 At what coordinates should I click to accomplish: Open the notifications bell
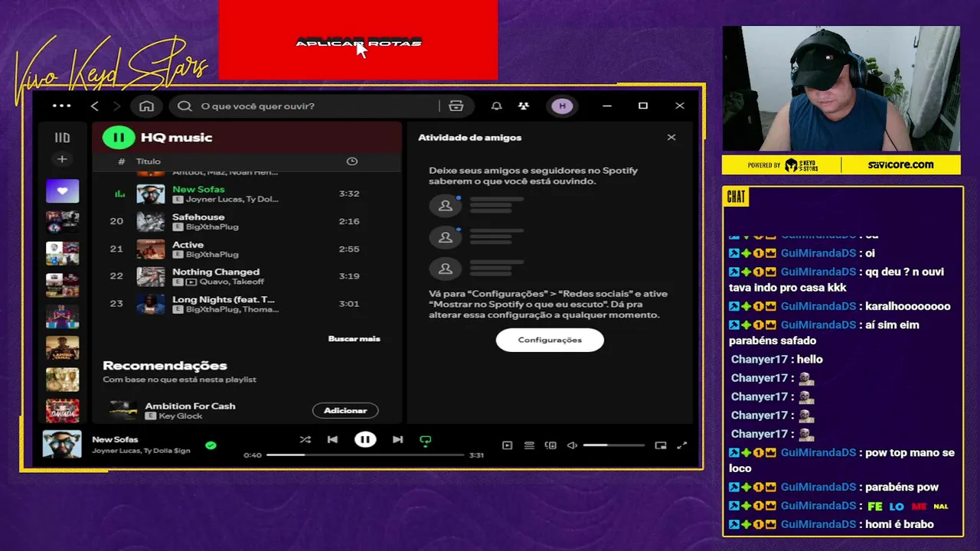(496, 106)
